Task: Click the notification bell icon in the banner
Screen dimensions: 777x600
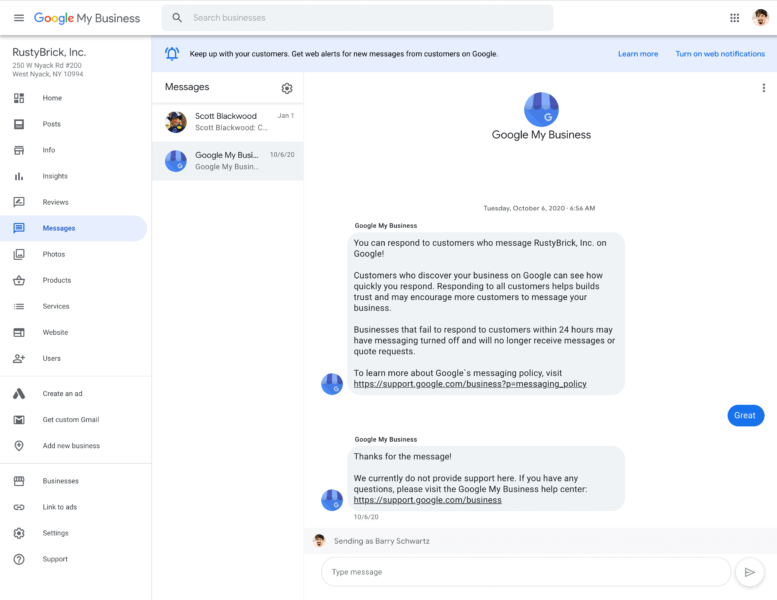Action: point(172,54)
